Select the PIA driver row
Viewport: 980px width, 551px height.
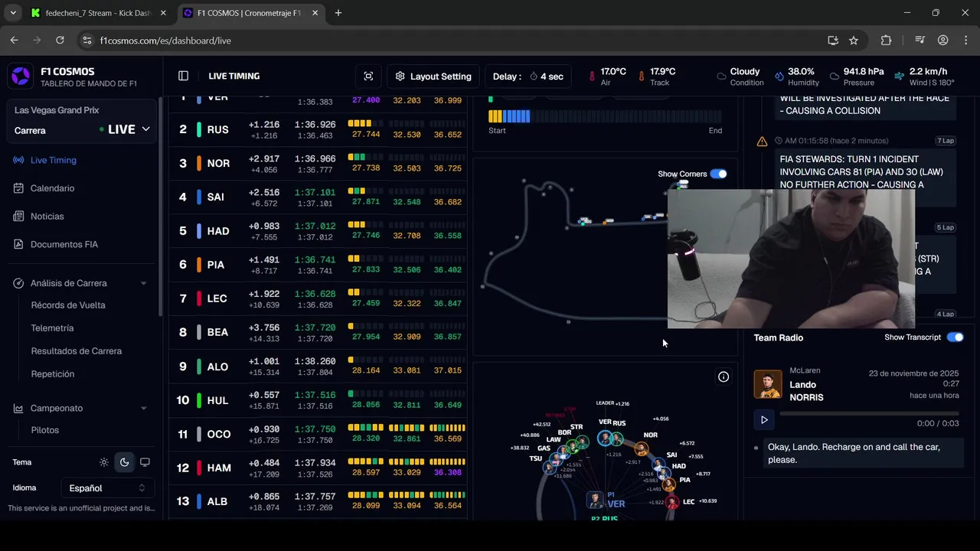318,265
